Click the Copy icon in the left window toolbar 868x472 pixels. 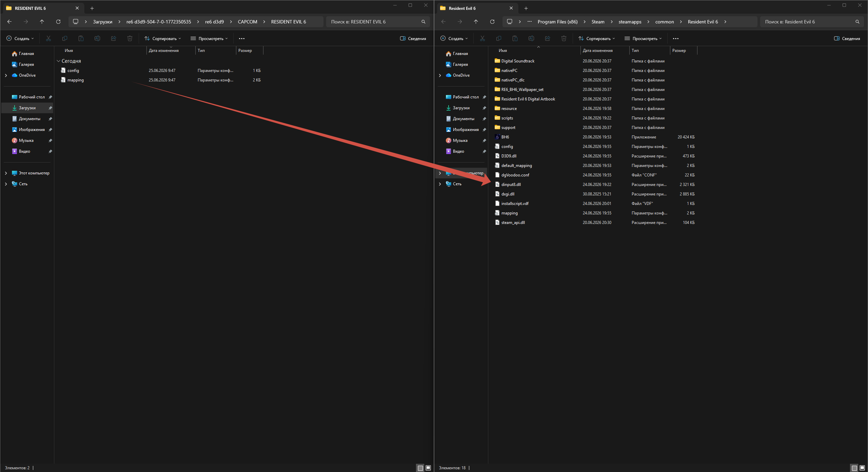[65, 38]
